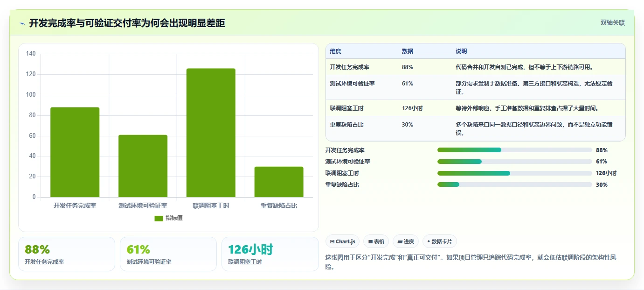Click the 指标值 legend label text
This screenshot has width=644, height=290.
[x=174, y=218]
